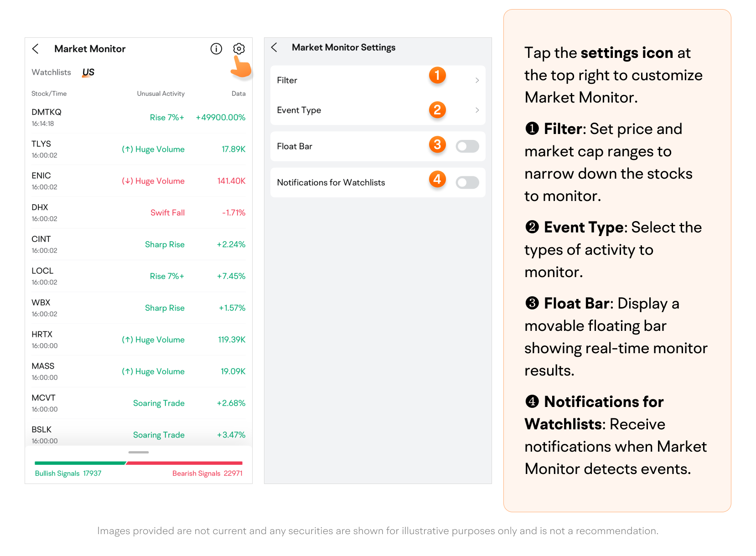Viewport: 756px width, 556px height.
Task: Click the orange number 4 badge
Action: [437, 179]
